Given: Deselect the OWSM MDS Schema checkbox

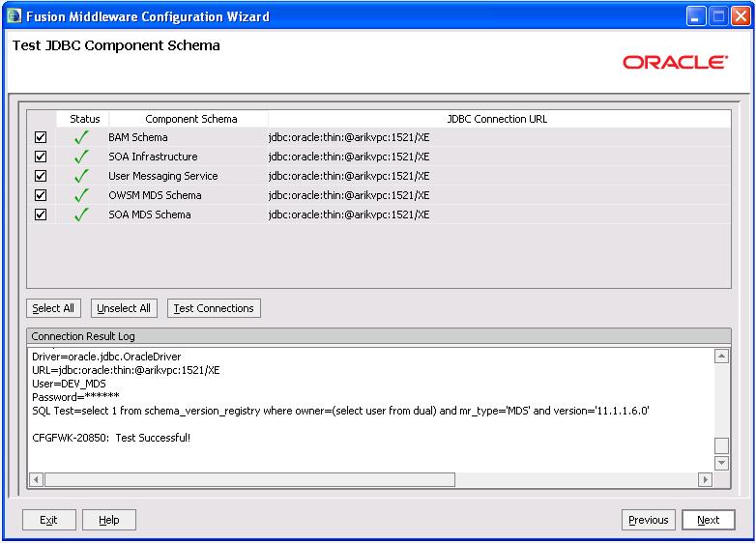Looking at the screenshot, I should coord(41,195).
